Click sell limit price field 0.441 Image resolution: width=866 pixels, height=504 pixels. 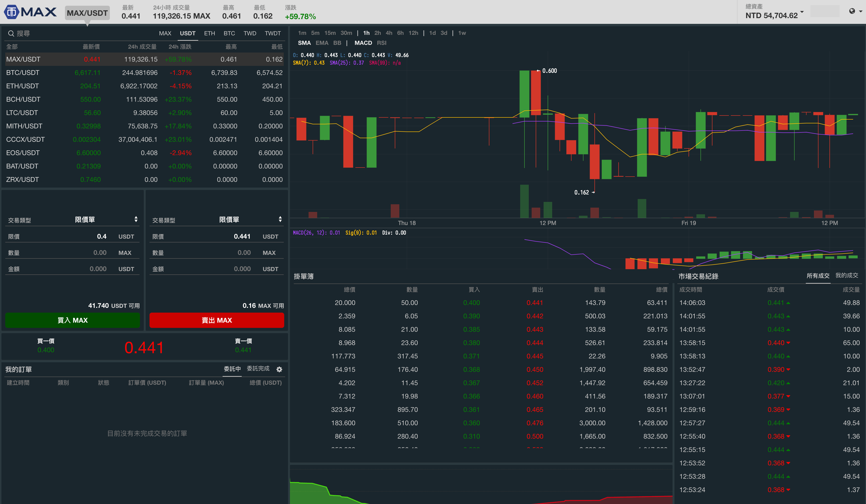pos(216,236)
